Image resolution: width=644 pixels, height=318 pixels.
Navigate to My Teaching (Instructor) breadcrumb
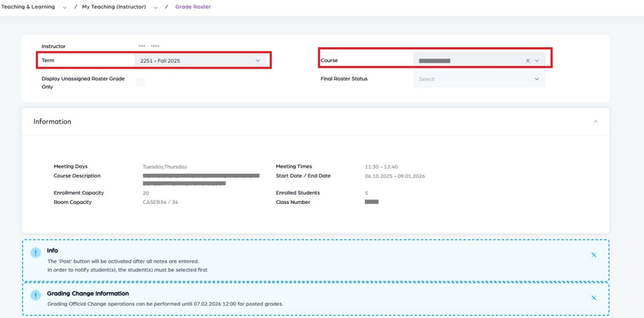tap(115, 7)
